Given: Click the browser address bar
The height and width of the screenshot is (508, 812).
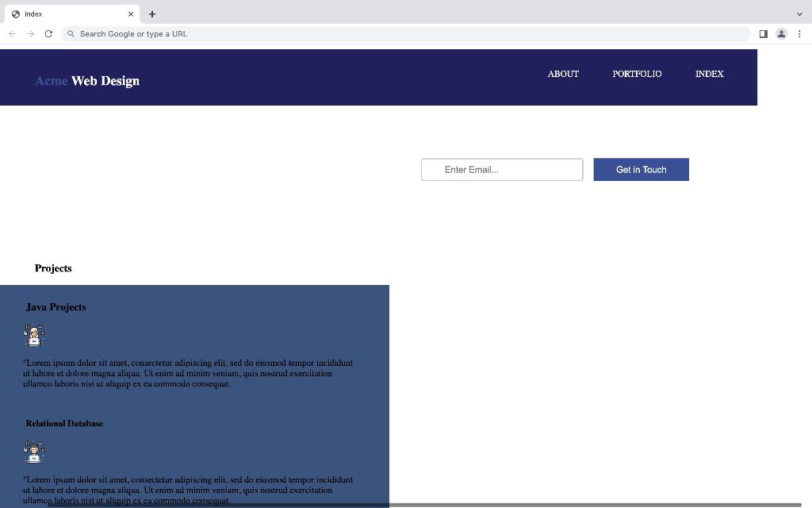Looking at the screenshot, I should (x=317, y=33).
